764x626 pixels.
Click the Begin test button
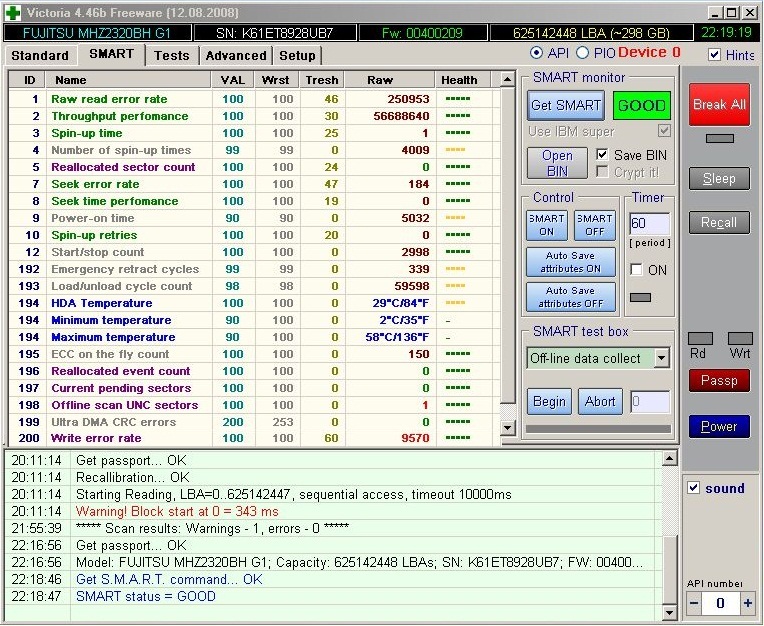pyautogui.click(x=549, y=401)
